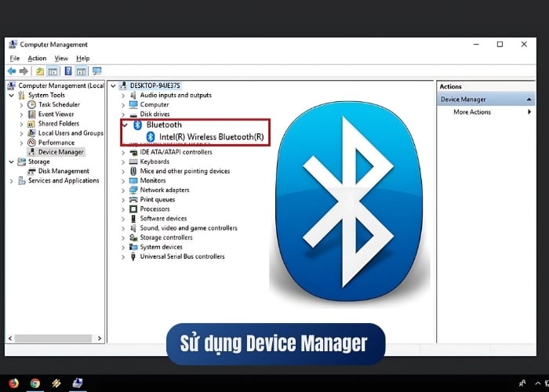Image resolution: width=549 pixels, height=392 pixels.
Task: Expand Audio inputs and outputs
Action: (x=123, y=95)
